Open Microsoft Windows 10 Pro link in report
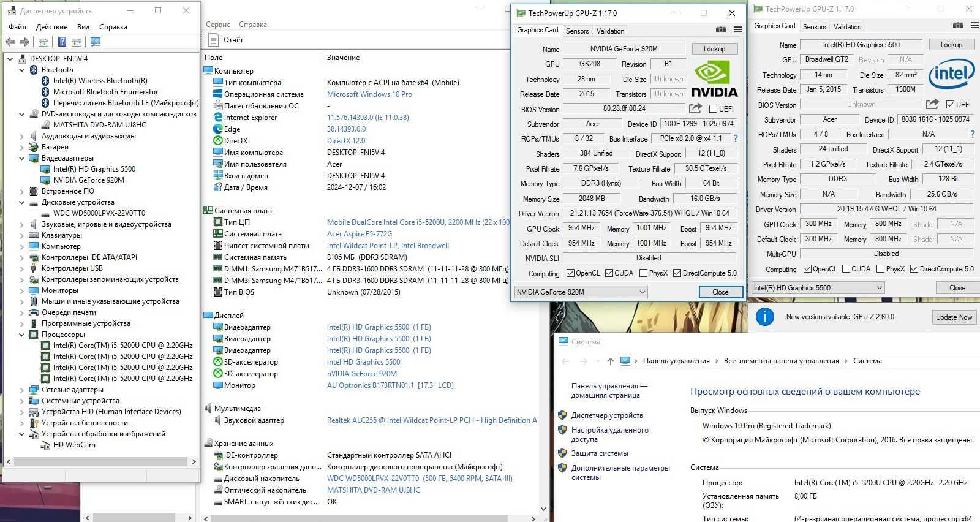The width and height of the screenshot is (980, 522). pos(369,94)
